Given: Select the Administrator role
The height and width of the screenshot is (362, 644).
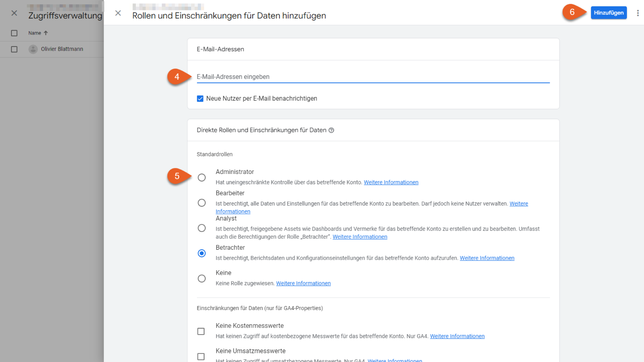Looking at the screenshot, I should (202, 177).
